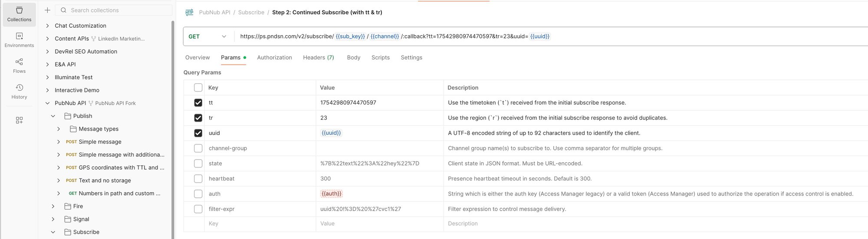Open the Flows panel
Image resolution: width=868 pixels, height=239 pixels.
(x=19, y=66)
